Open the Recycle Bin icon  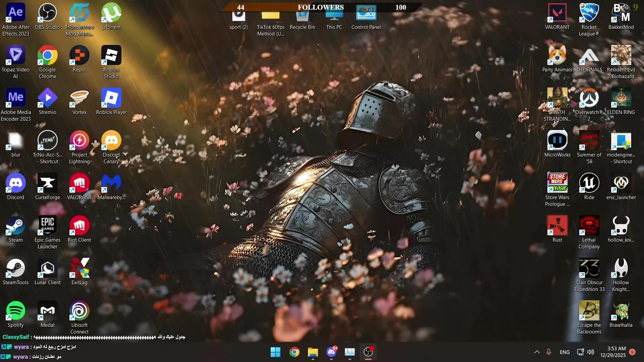coord(302,20)
